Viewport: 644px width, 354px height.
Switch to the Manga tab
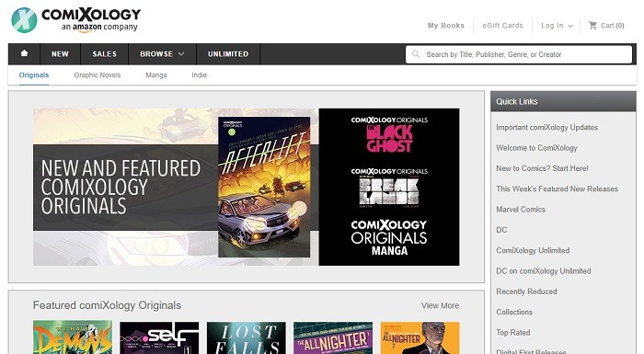click(156, 75)
